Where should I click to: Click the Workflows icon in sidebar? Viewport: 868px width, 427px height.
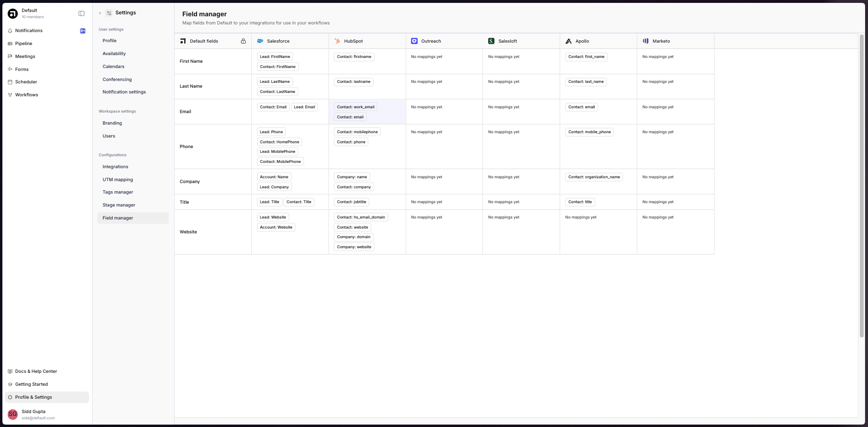[x=10, y=95]
